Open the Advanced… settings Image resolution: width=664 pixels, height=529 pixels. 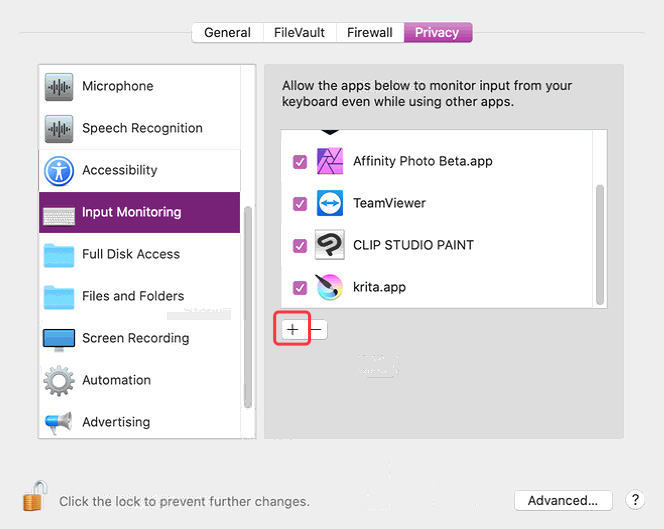coord(563,501)
